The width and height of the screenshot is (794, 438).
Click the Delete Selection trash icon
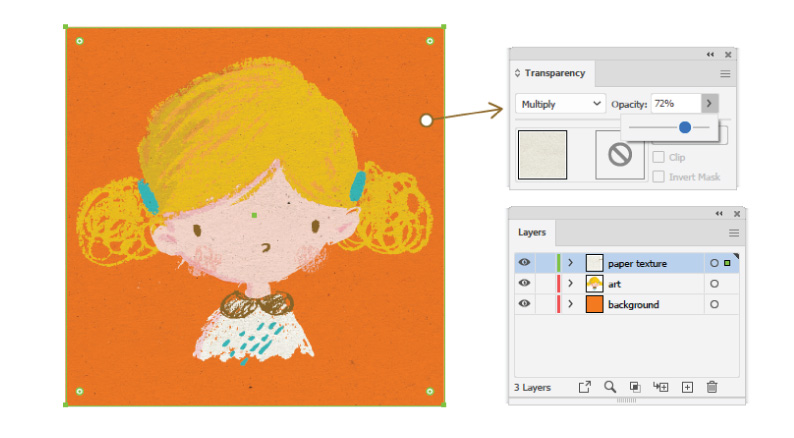coord(712,387)
